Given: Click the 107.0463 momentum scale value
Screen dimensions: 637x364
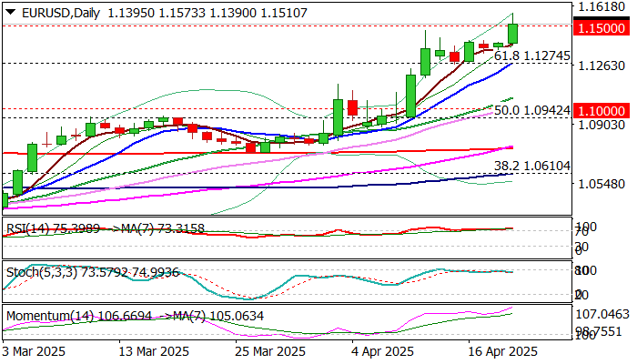Looking at the screenshot, I should 602,314.
